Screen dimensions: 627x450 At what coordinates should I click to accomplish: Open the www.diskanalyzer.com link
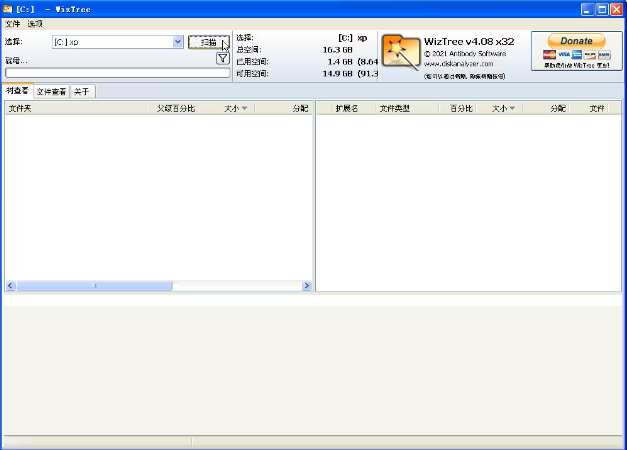tap(458, 64)
